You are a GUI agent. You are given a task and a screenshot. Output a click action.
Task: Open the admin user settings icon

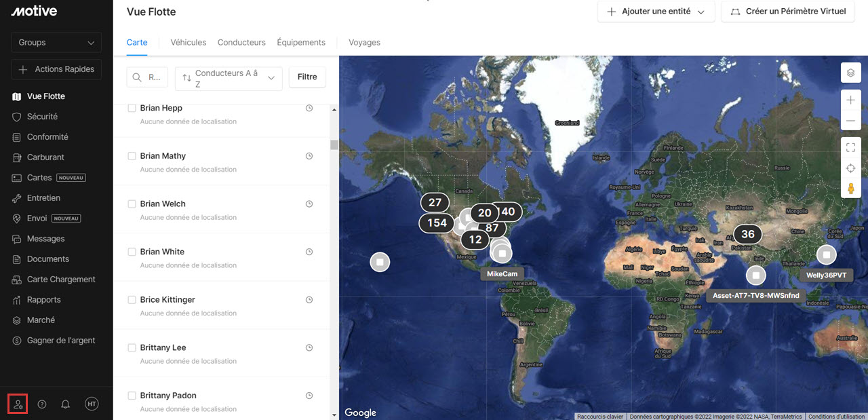coord(18,404)
